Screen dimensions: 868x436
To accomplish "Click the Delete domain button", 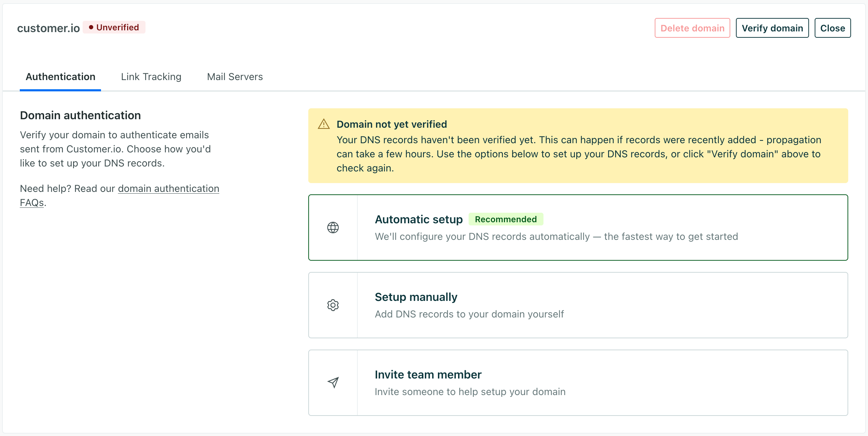I will 692,28.
